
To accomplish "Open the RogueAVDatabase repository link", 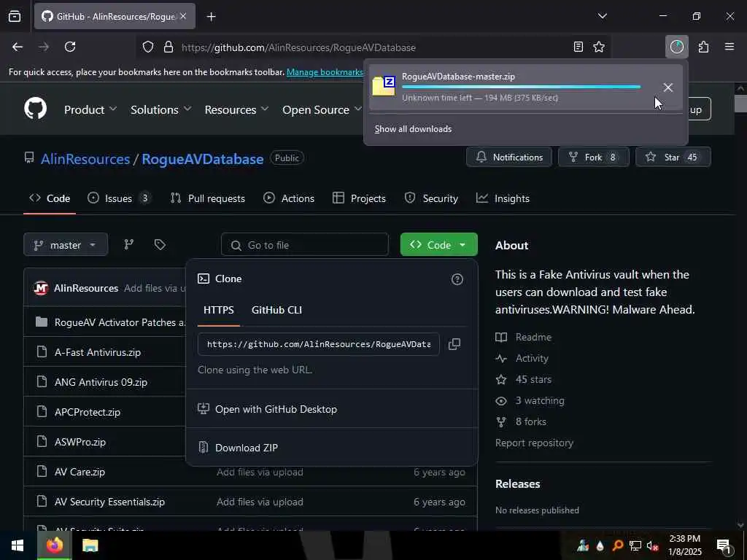I will (x=203, y=159).
